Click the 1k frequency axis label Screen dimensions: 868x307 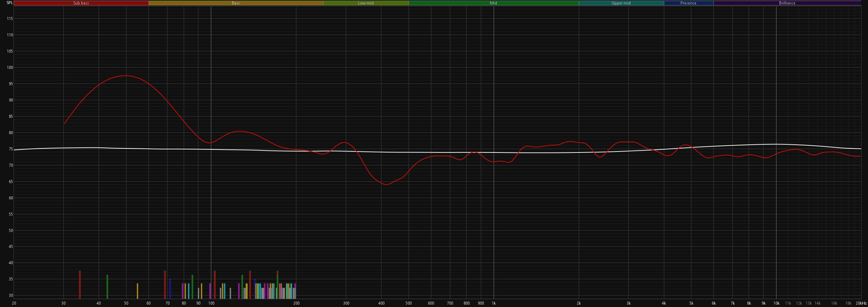point(494,303)
